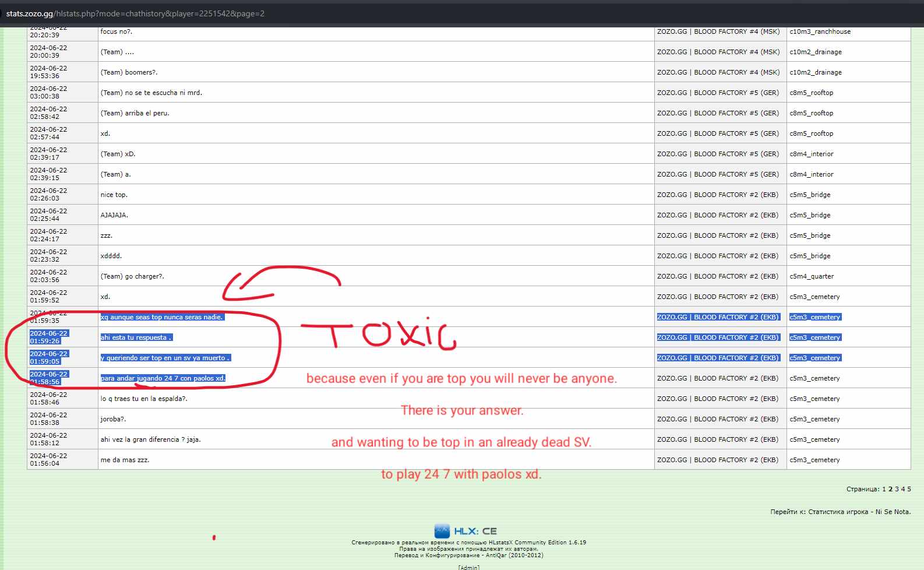Click c8m4_interior map in "(Team) xD." row
Viewport: 924px width, 570px height.
pyautogui.click(x=811, y=154)
